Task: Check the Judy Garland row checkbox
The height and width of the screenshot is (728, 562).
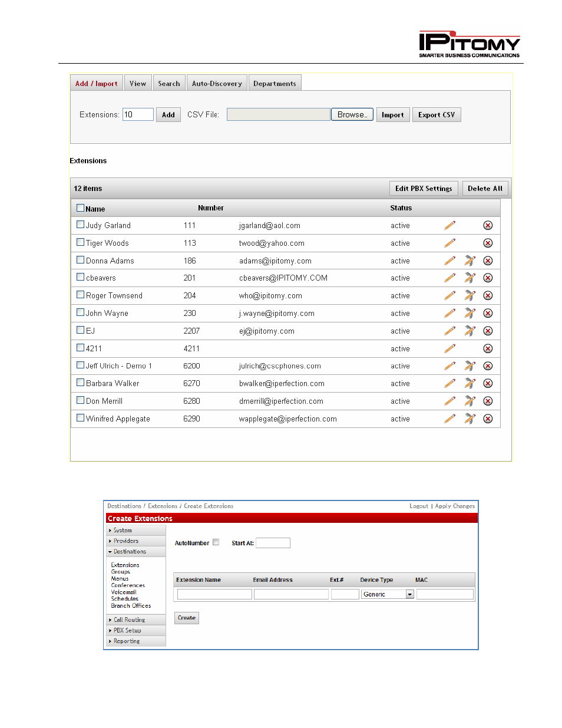Action: coord(81,224)
